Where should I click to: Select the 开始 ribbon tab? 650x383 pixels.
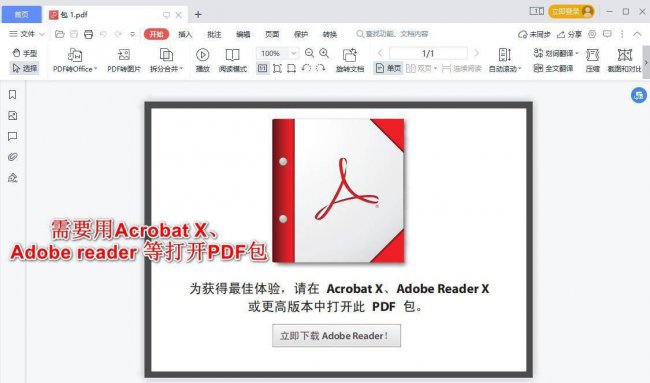point(156,34)
